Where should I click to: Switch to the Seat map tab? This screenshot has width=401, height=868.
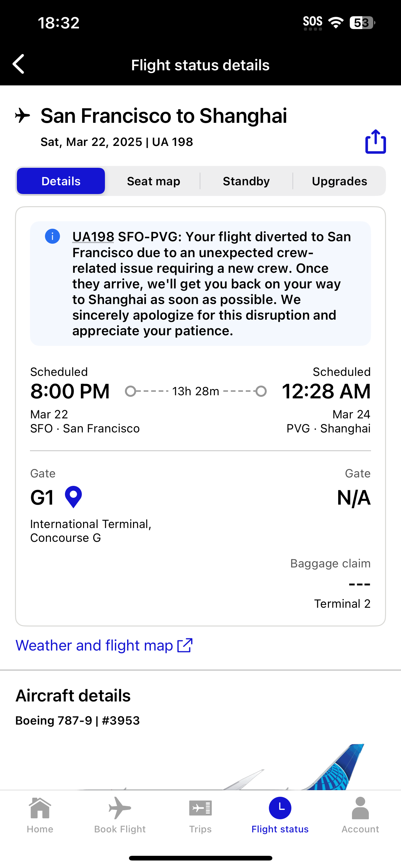click(x=154, y=181)
